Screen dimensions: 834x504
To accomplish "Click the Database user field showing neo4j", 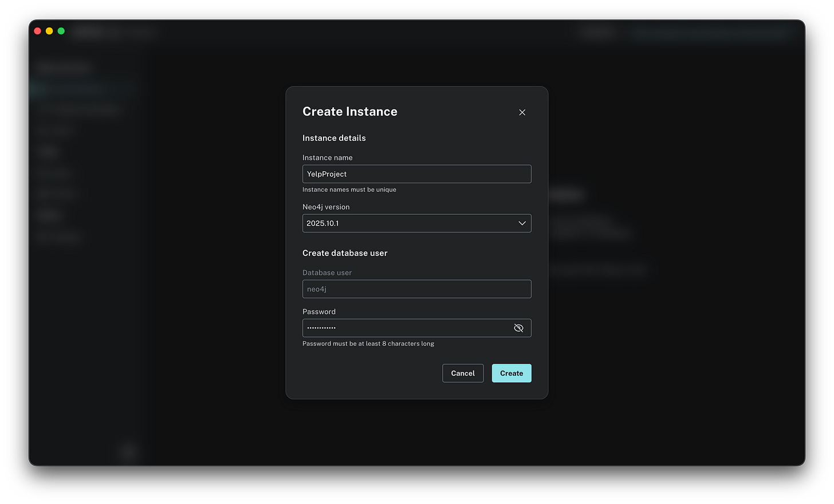I will pos(416,289).
